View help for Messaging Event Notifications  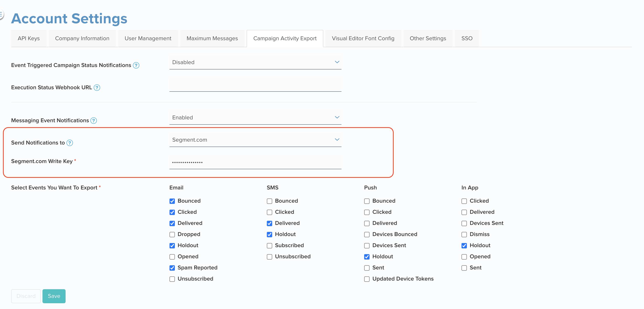(x=93, y=121)
